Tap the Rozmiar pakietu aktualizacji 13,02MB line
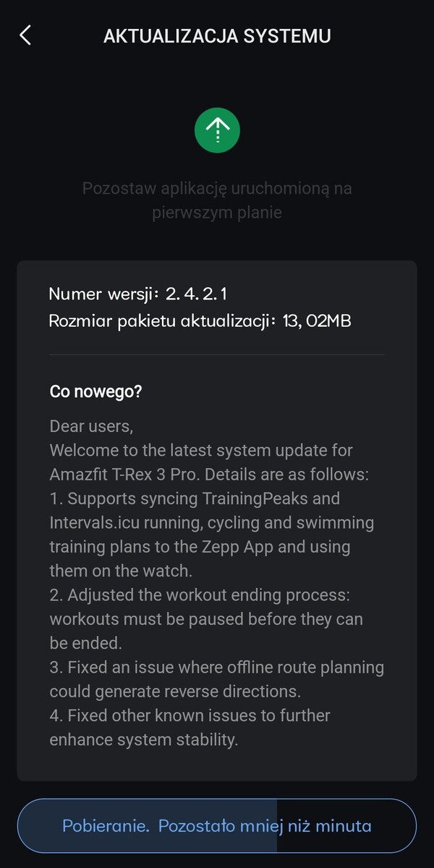 (x=200, y=320)
